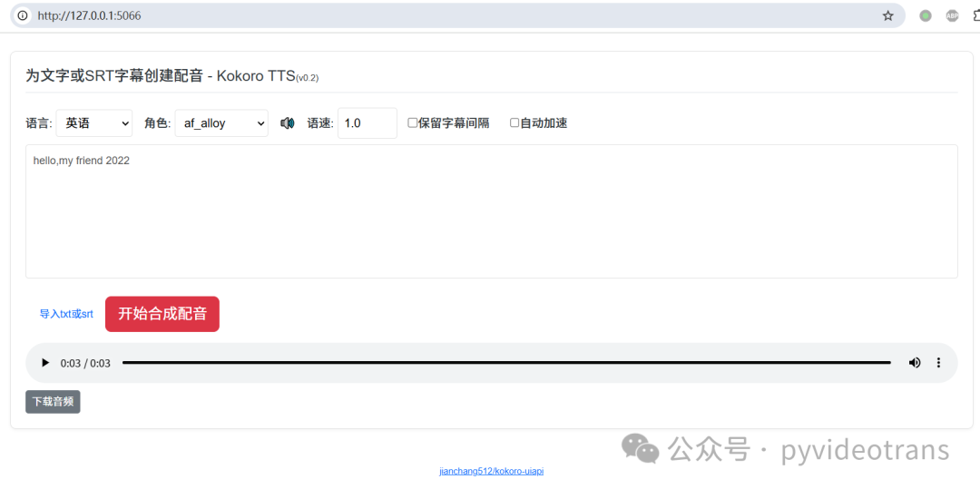Play the generated audio

[x=44, y=363]
